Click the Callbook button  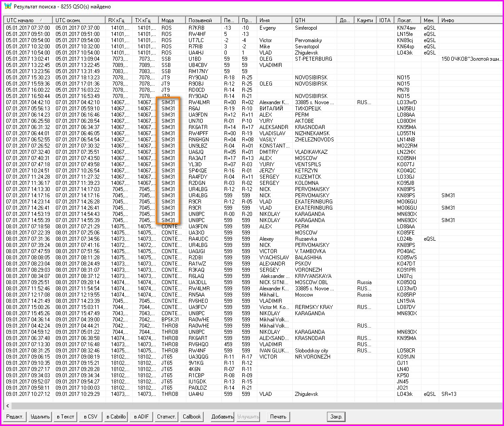[x=192, y=417]
